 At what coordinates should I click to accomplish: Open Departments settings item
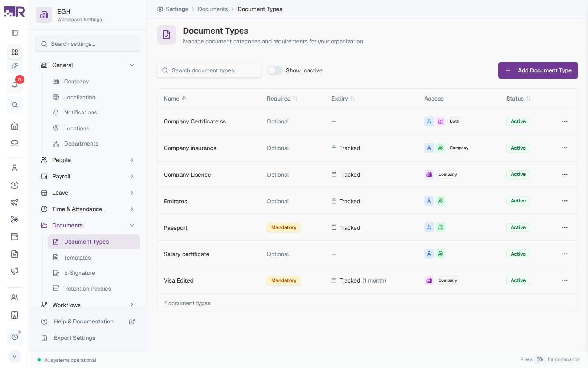[94, 144]
